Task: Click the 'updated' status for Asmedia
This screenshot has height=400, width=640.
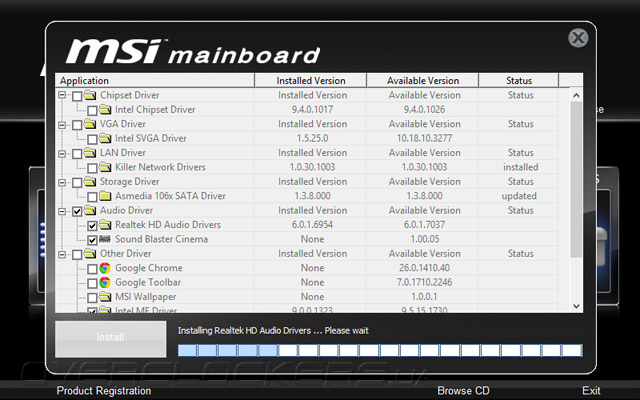Action: 519,196
